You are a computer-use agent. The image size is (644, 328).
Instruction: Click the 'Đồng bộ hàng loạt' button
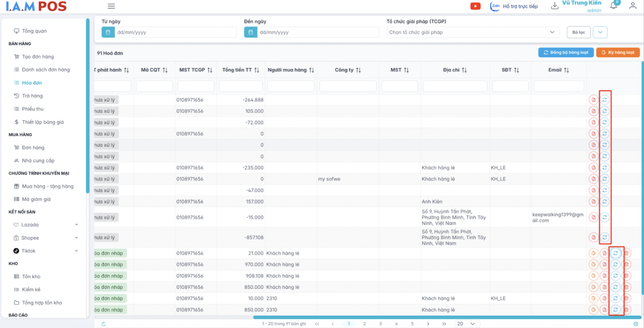[566, 52]
